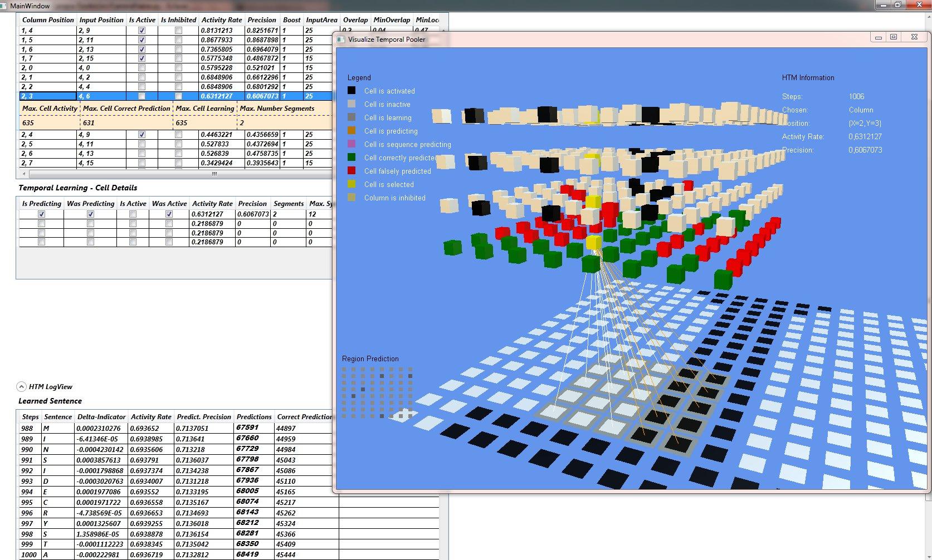
Task: Toggle Is Inhibited checkbox for column 2, 0
Action: point(178,68)
